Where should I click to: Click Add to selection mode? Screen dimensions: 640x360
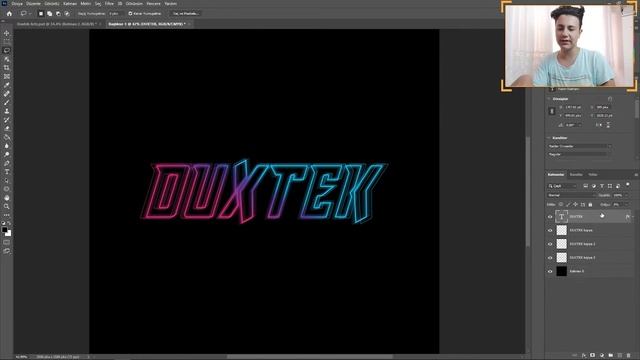click(x=49, y=13)
